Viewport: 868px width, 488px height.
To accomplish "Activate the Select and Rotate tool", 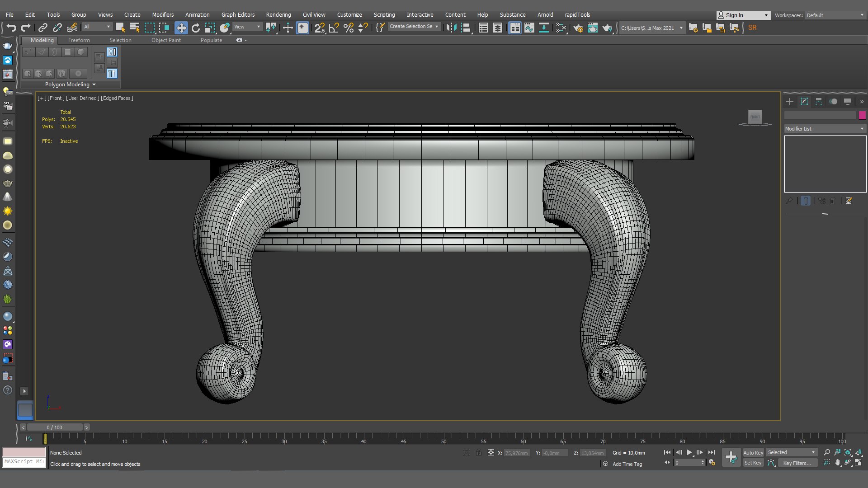I will 195,28.
